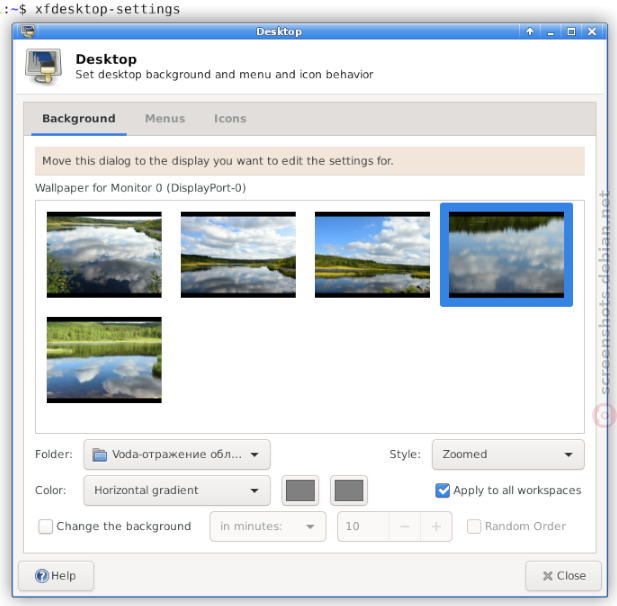Open the 'in minutes:' interval dropdown
The image size is (617, 606).
pos(268,527)
